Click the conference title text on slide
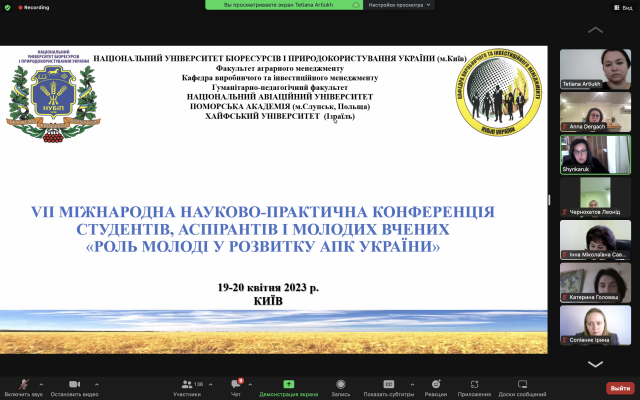 click(263, 229)
